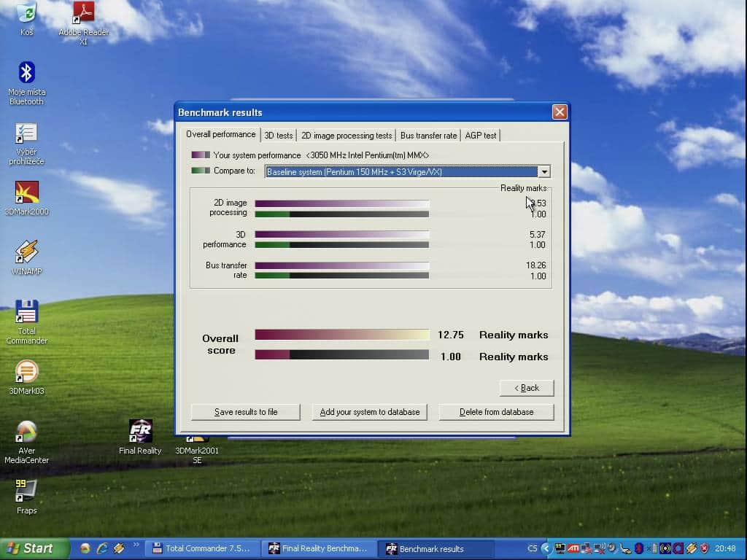
Task: Launch Winamp from the Quick Launch bar
Action: pyautogui.click(x=119, y=548)
